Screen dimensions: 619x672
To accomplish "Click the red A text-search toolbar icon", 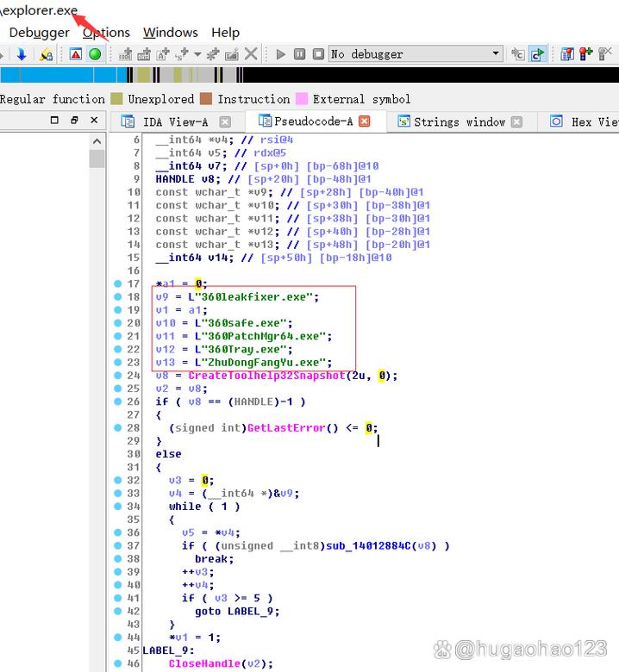I will coord(76,54).
